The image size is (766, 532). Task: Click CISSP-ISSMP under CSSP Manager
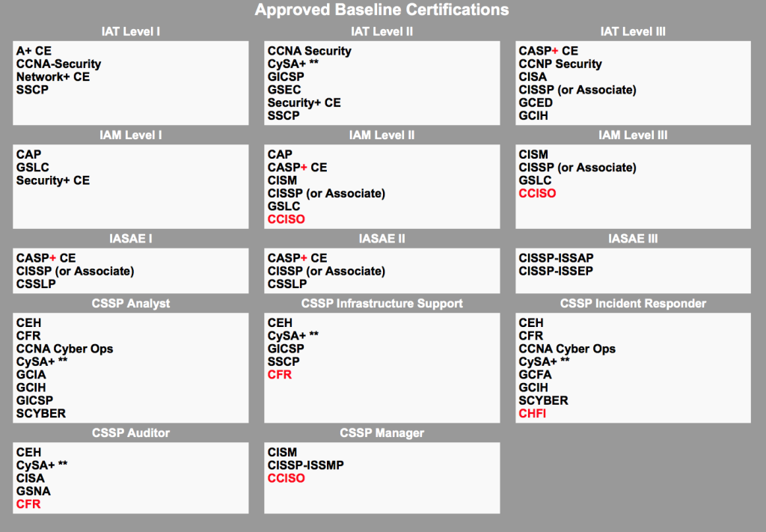306,465
